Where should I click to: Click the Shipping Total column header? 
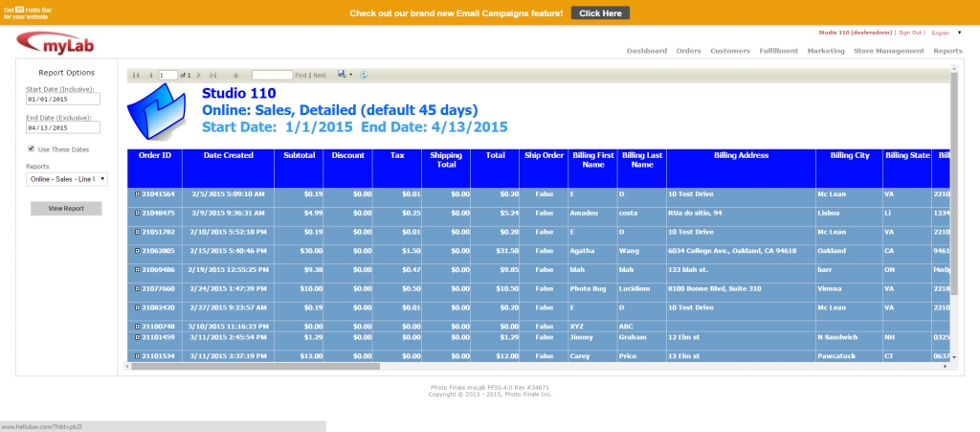pos(446,169)
